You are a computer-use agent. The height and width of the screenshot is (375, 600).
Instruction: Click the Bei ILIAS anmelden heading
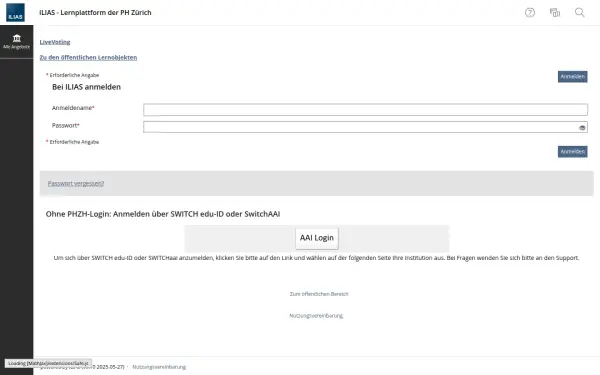[86, 87]
